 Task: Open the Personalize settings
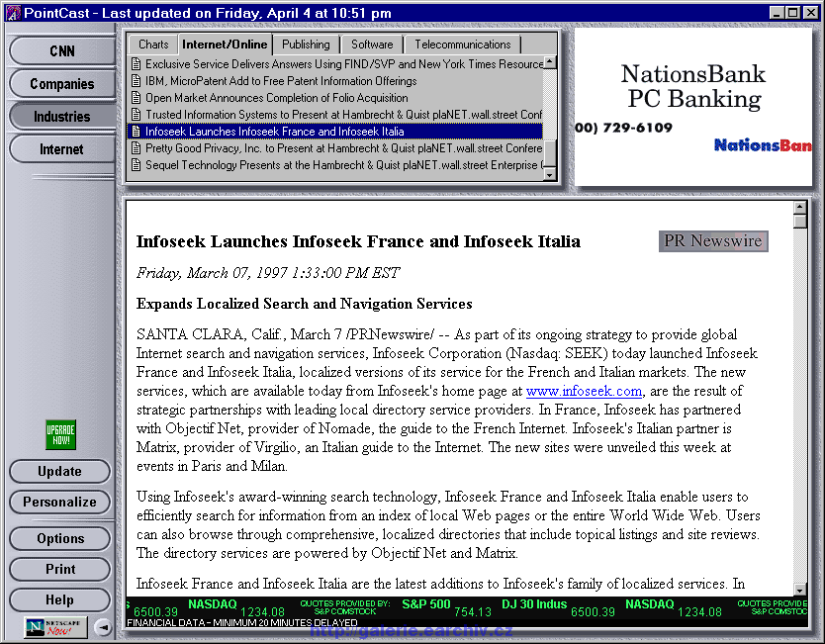click(x=60, y=502)
